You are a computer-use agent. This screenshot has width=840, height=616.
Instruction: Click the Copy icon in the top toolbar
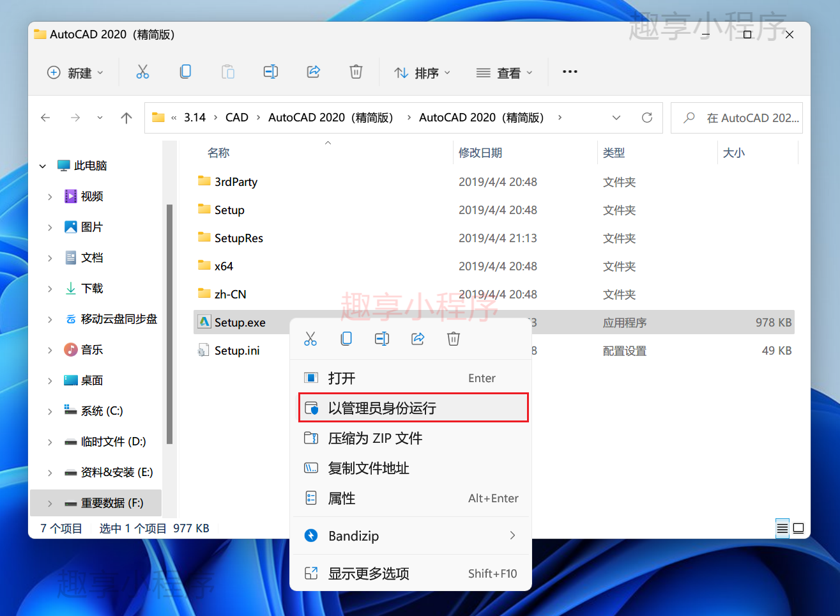pyautogui.click(x=185, y=72)
